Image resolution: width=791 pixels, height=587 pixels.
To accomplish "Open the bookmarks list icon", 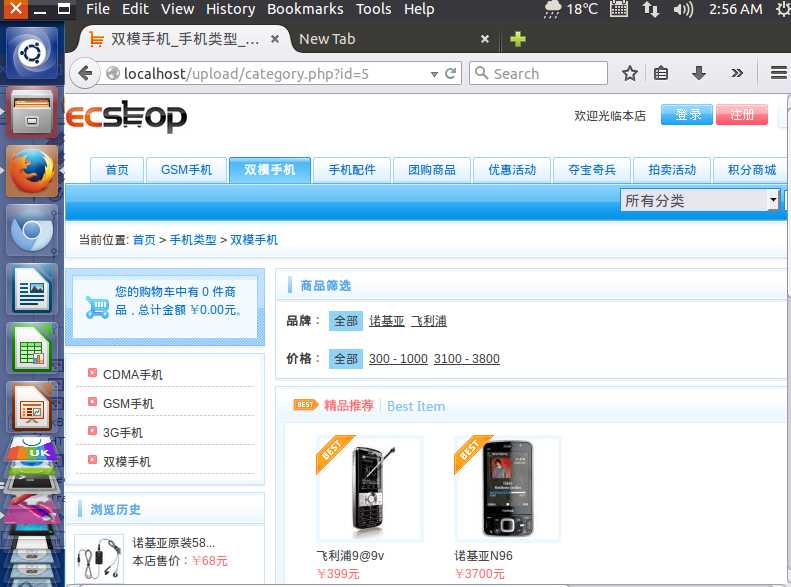I will click(661, 74).
